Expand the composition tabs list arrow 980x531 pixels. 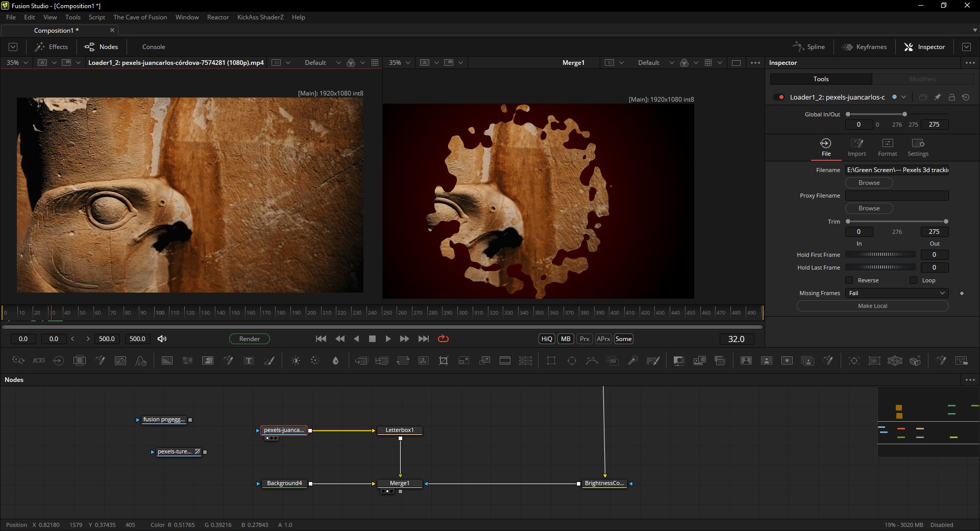[x=974, y=30]
